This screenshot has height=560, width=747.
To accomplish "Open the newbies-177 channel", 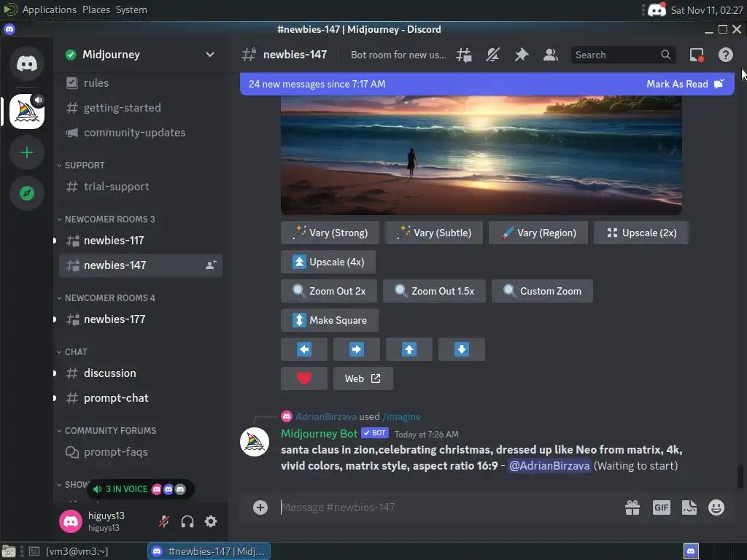I will point(140,319).
